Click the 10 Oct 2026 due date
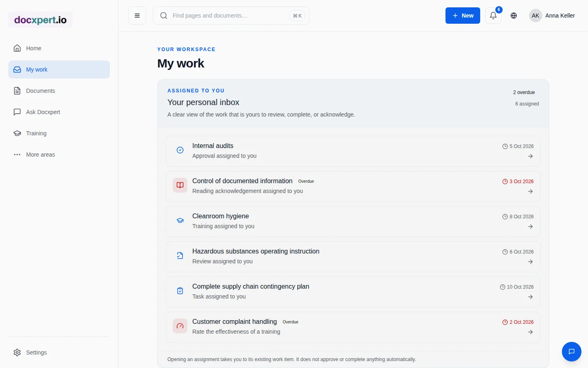Viewport: 588px width, 368px height. [517, 287]
